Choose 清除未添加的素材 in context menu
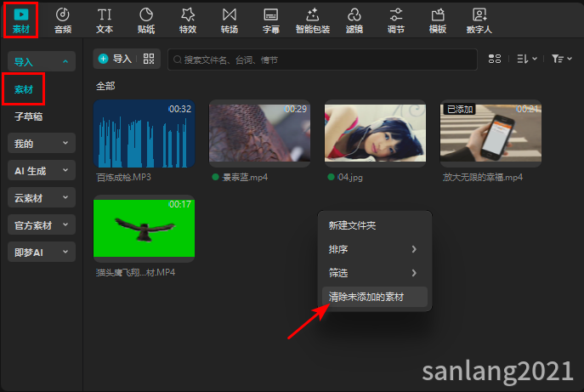 (375, 297)
